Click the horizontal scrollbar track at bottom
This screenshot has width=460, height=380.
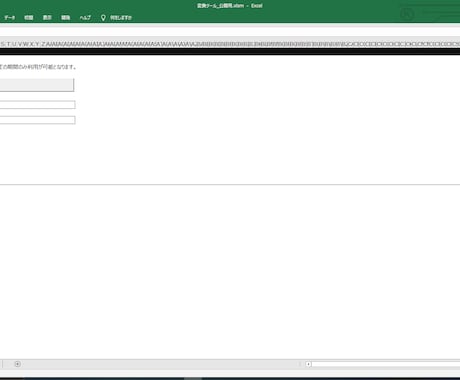[386, 364]
